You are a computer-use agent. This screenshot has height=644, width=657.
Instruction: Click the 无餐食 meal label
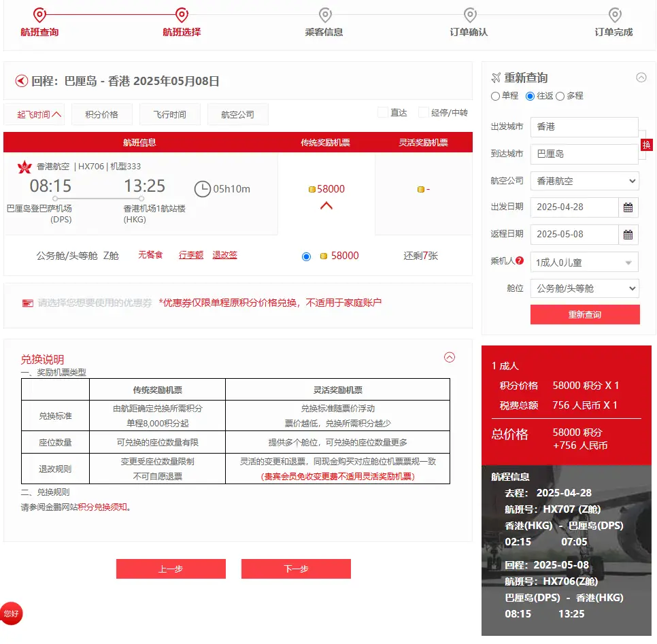coord(150,255)
